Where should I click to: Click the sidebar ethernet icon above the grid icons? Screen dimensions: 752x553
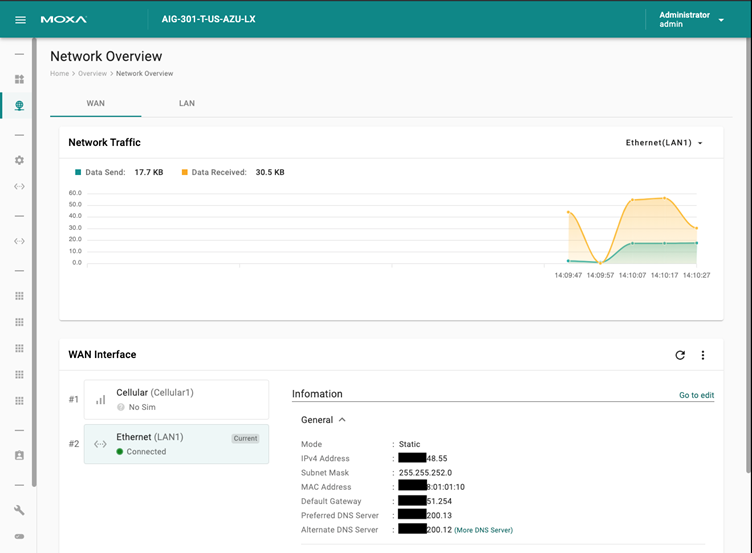pyautogui.click(x=19, y=241)
